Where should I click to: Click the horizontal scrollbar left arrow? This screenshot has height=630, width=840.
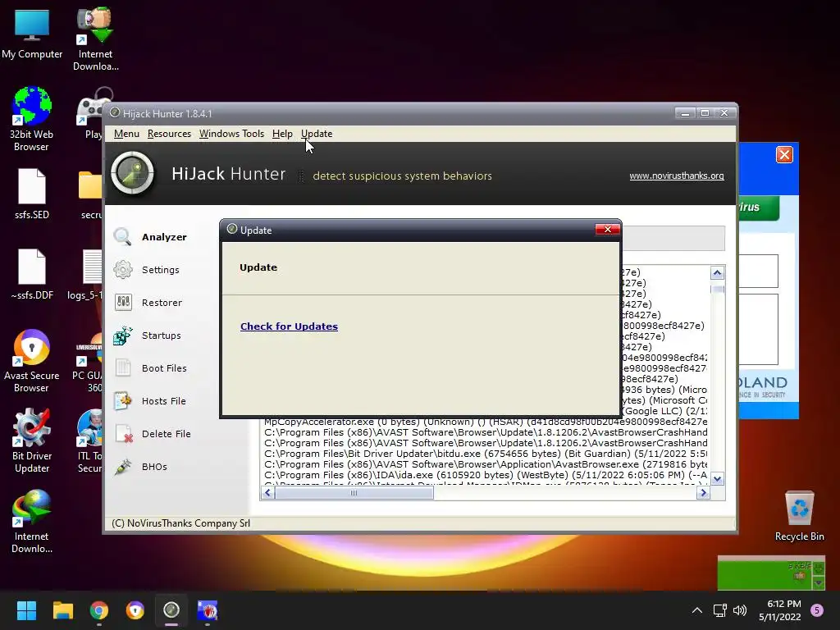268,493
